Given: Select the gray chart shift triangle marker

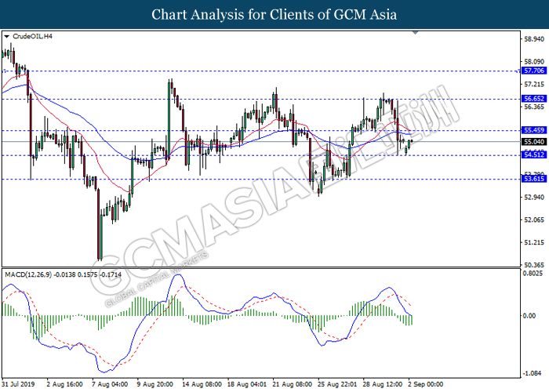Looking at the screenshot, I should (416, 33).
